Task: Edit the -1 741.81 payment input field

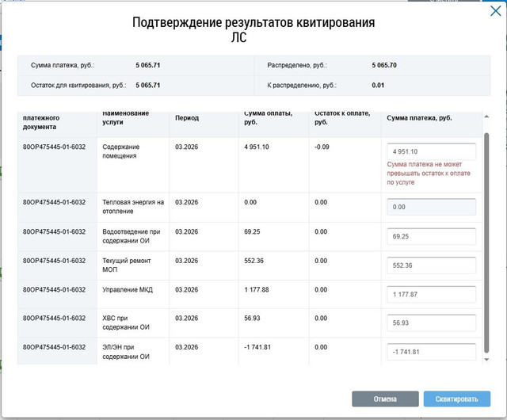Action: 431,352
